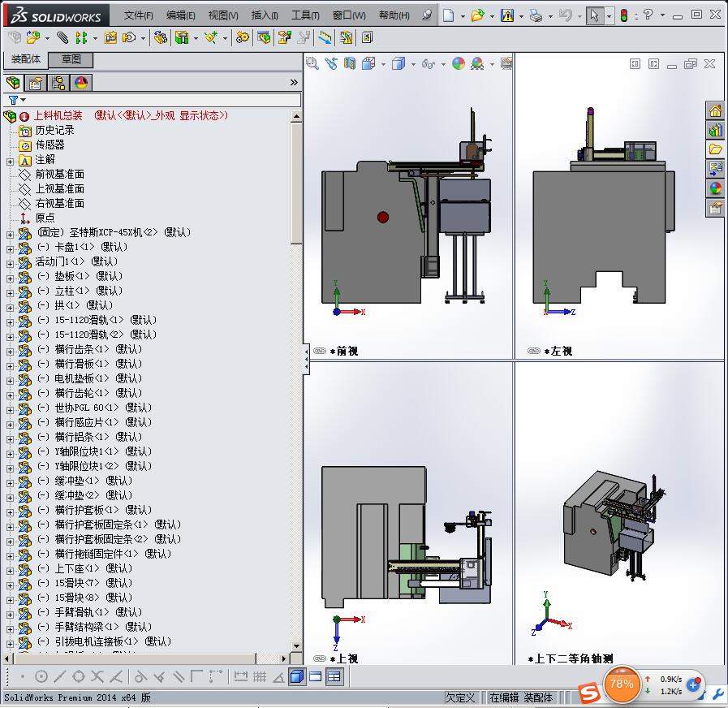Open the 插入(I) menu
The height and width of the screenshot is (708, 728).
265,15
